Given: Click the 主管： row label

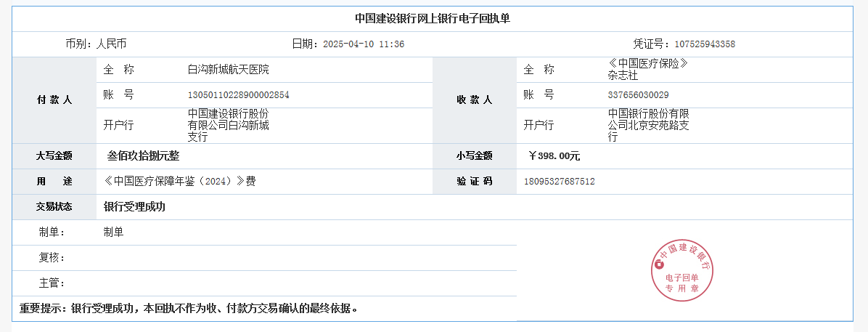Looking at the screenshot, I should tap(52, 283).
